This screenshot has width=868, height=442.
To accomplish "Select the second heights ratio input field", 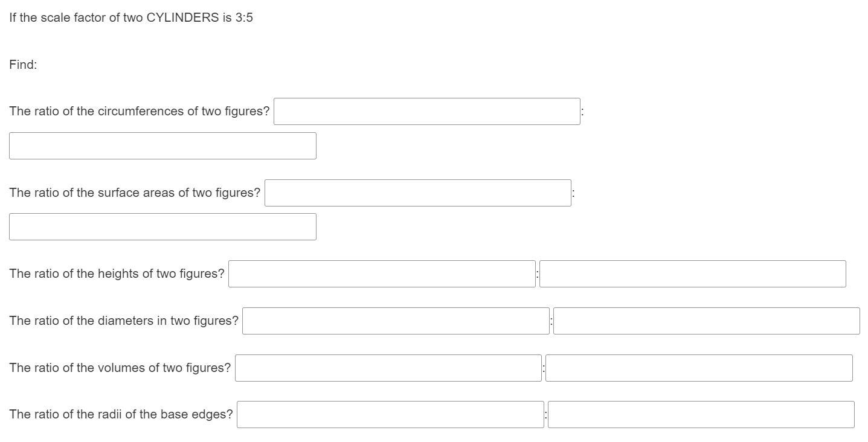I will 692,274.
